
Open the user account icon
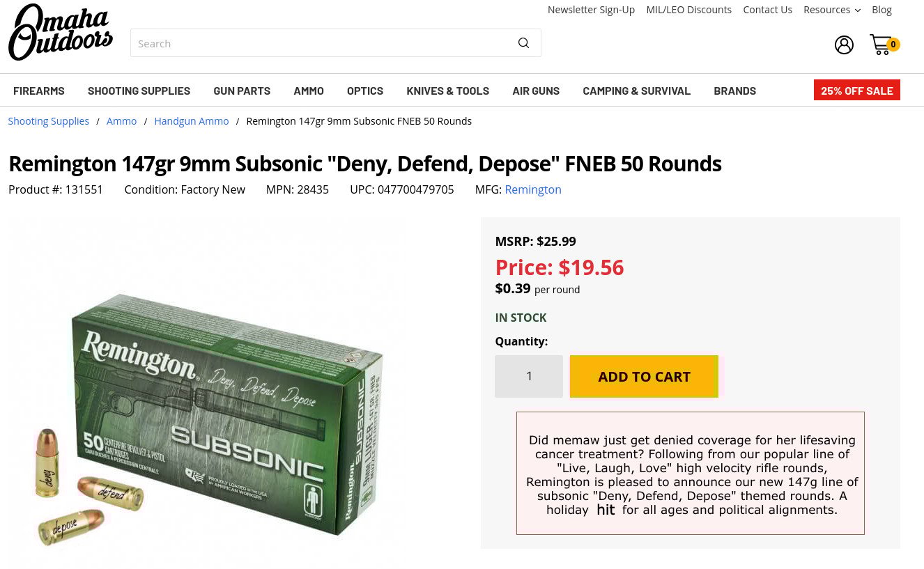844,45
